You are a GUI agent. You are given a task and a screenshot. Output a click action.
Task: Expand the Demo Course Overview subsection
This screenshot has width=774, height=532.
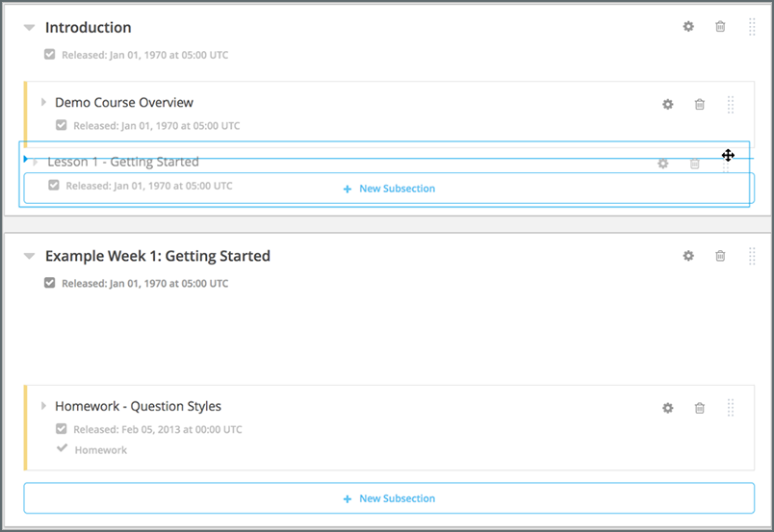(x=43, y=102)
